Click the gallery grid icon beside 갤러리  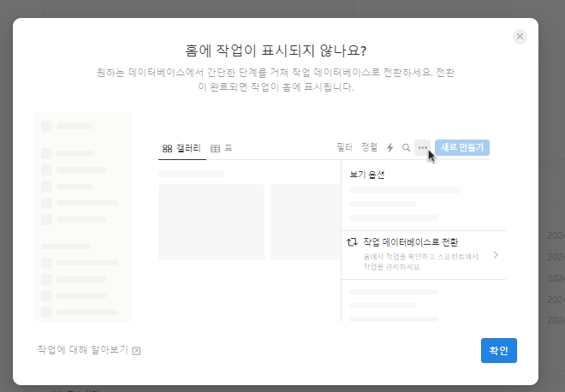click(x=167, y=148)
